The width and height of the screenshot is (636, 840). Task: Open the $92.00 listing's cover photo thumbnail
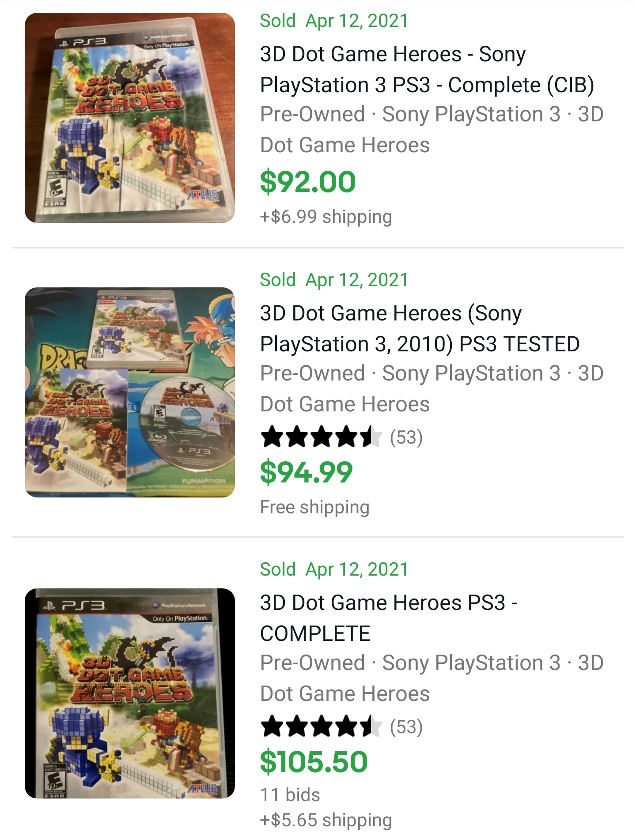(129, 118)
